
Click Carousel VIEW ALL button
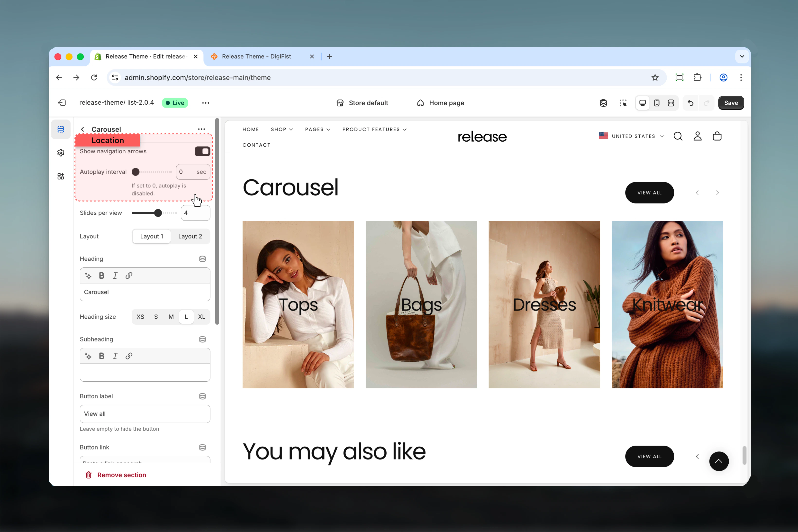tap(649, 193)
